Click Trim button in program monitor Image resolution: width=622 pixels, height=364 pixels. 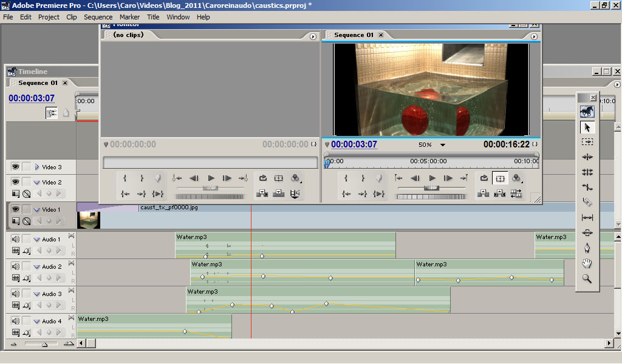coord(516,194)
